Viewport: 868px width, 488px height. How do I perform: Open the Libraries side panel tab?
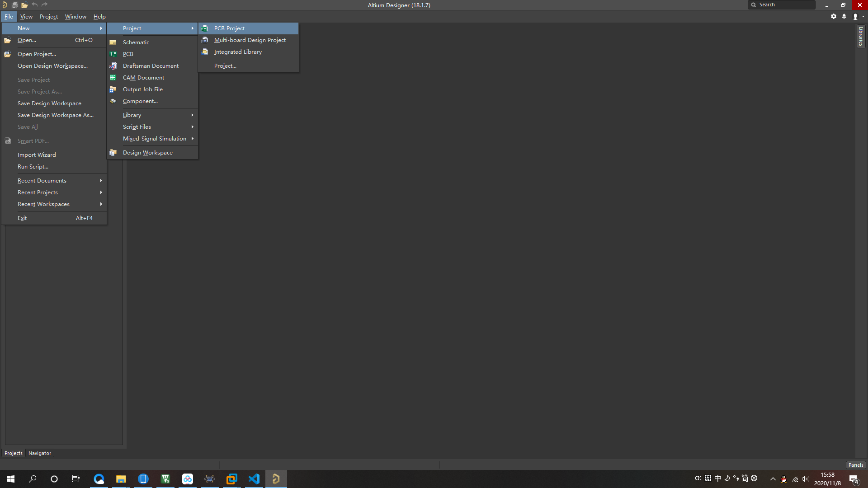(x=861, y=36)
